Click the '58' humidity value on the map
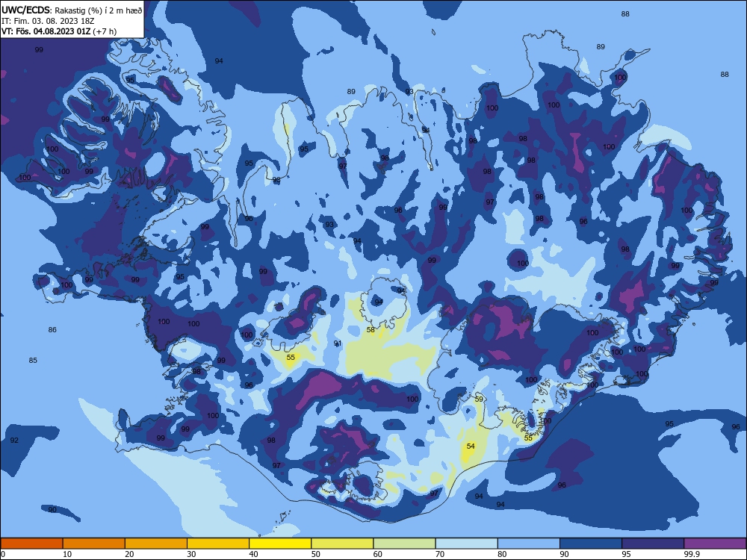747x560 pixels. pyautogui.click(x=371, y=329)
